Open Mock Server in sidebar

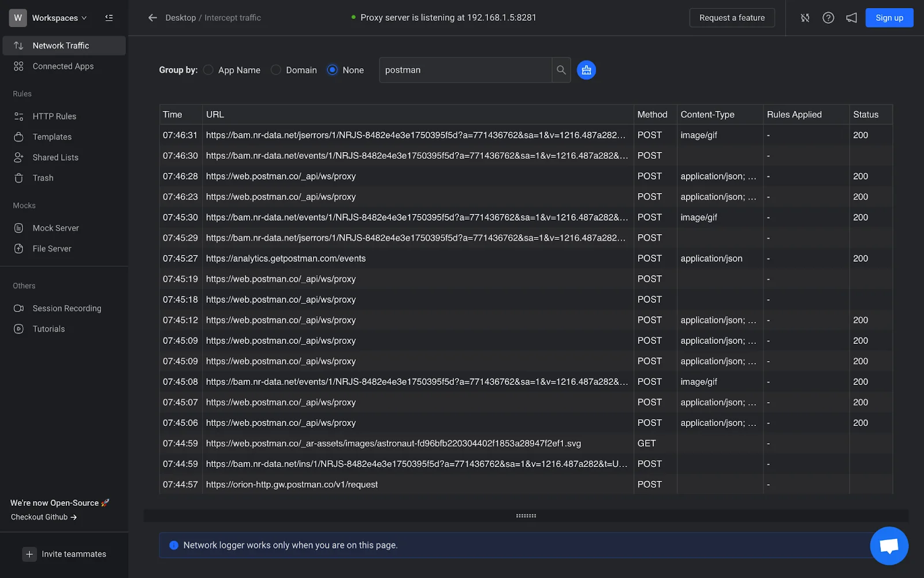coord(64,228)
